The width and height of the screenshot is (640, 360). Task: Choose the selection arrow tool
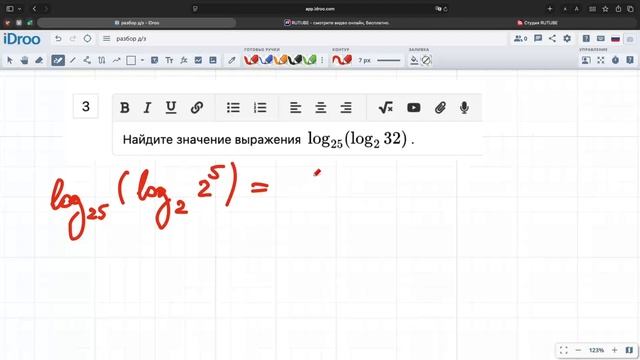click(10, 60)
